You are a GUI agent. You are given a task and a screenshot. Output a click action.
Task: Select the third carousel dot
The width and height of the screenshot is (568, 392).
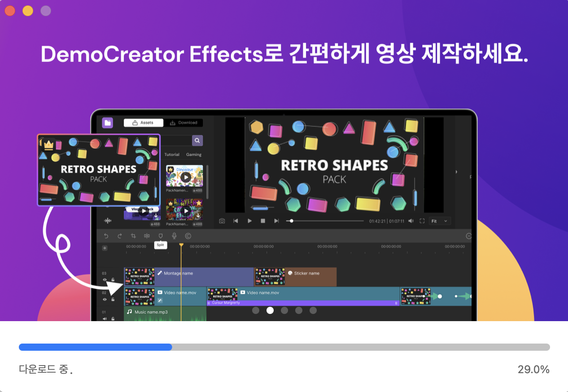point(284,310)
